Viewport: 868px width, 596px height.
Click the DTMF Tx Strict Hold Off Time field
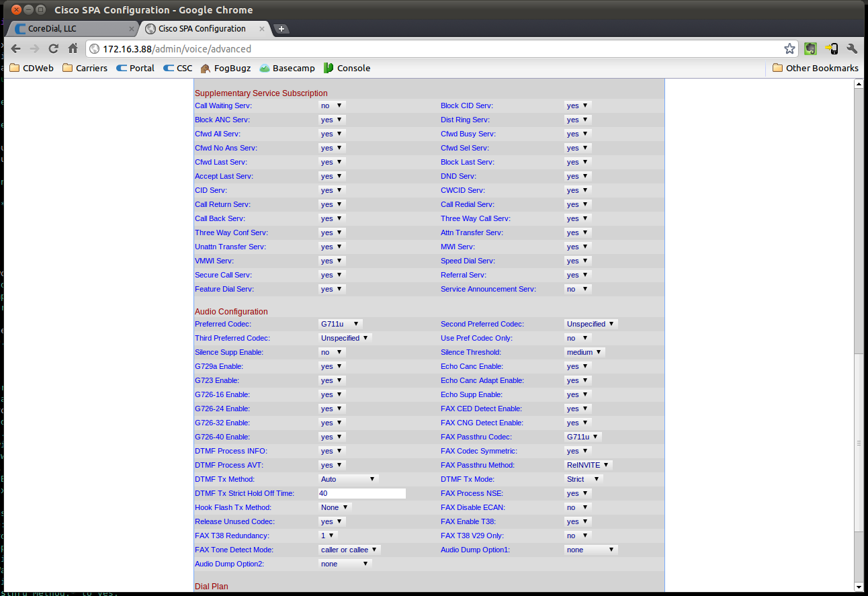[x=362, y=493]
